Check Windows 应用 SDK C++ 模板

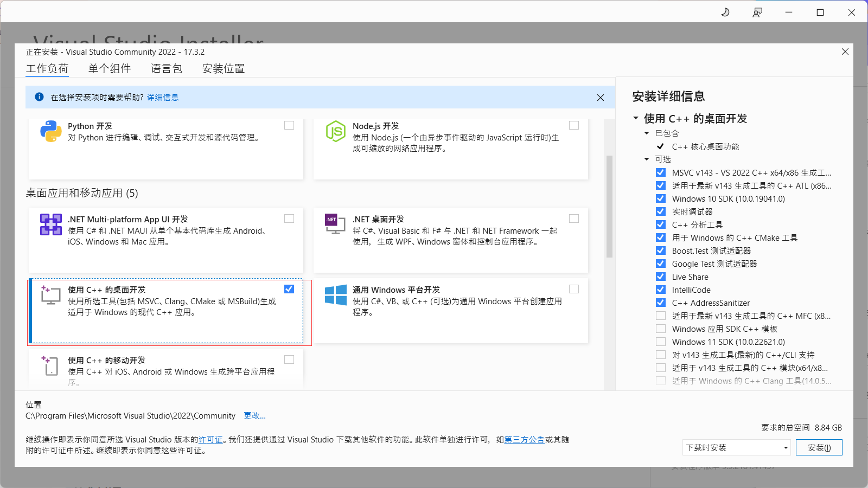pyautogui.click(x=661, y=329)
